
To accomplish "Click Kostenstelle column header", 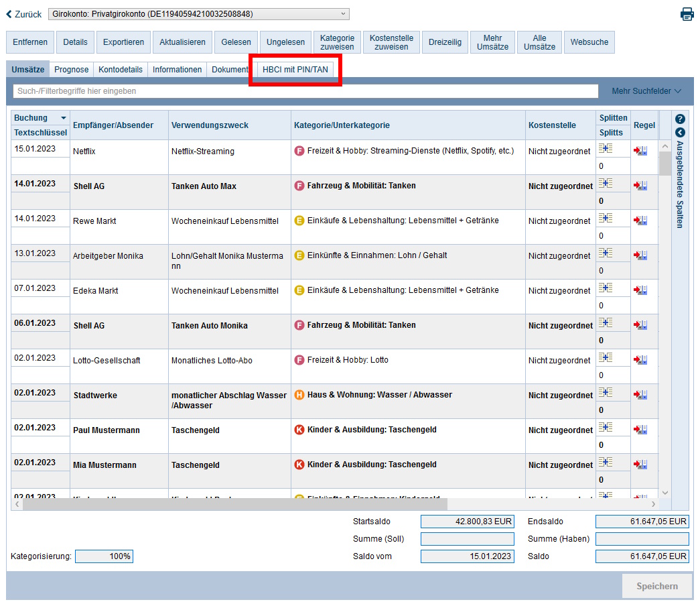I will point(561,125).
